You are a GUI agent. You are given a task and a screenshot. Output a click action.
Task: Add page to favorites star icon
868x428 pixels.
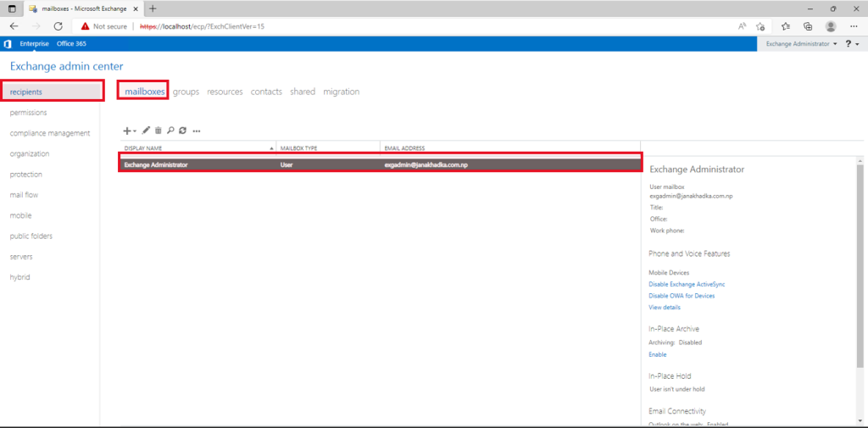point(760,26)
